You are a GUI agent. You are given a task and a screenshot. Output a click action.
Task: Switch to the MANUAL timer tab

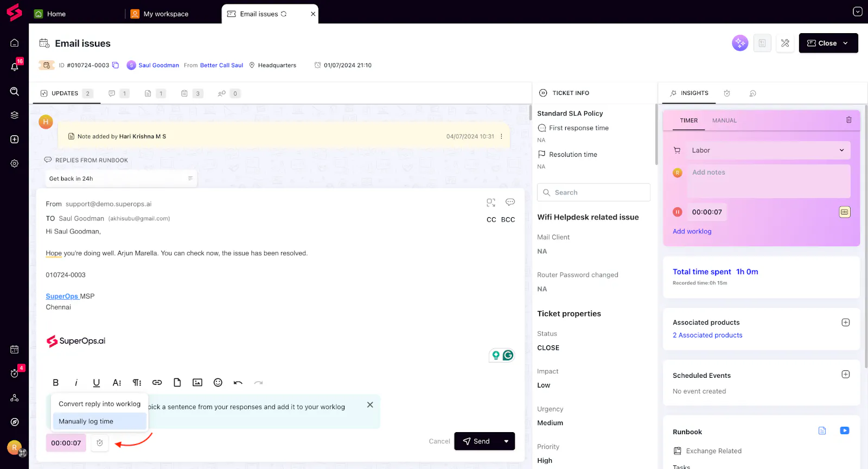point(724,121)
